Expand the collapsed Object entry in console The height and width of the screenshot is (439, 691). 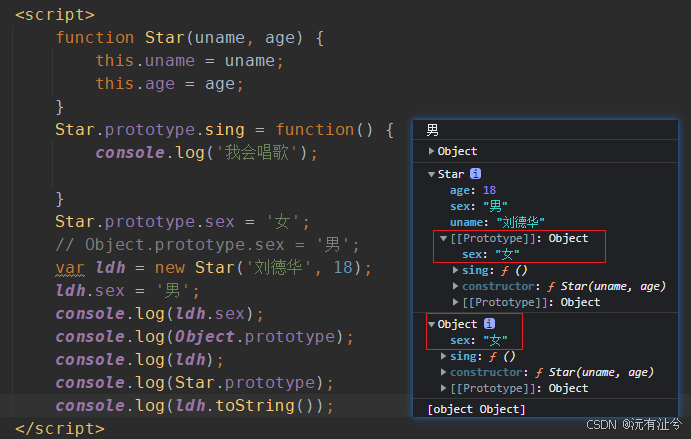pyautogui.click(x=431, y=151)
